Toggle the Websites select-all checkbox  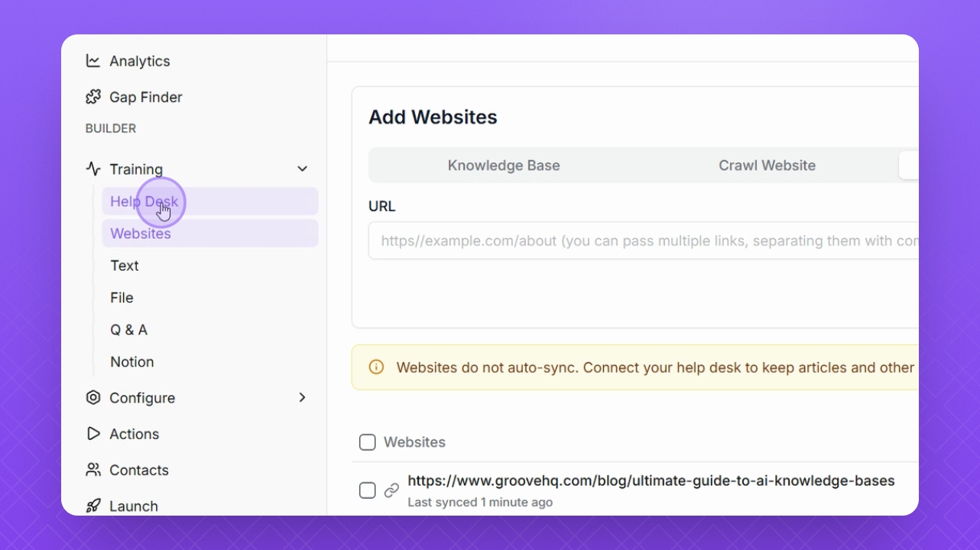coord(368,442)
